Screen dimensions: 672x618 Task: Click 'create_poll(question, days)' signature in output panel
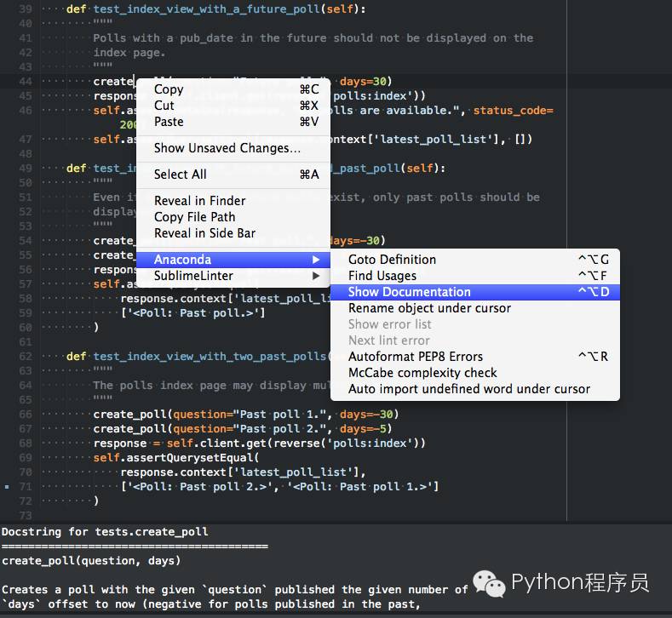(x=91, y=561)
